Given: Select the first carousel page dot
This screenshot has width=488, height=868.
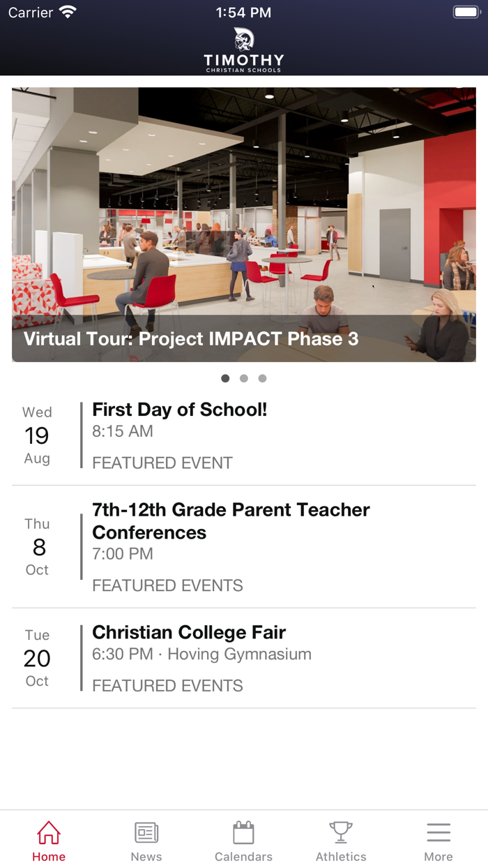Looking at the screenshot, I should click(x=225, y=378).
